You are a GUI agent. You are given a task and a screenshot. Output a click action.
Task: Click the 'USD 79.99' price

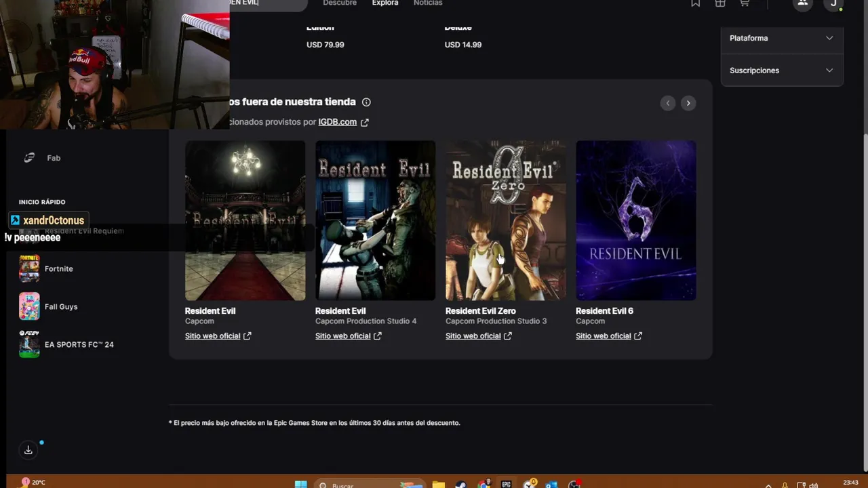pyautogui.click(x=325, y=45)
